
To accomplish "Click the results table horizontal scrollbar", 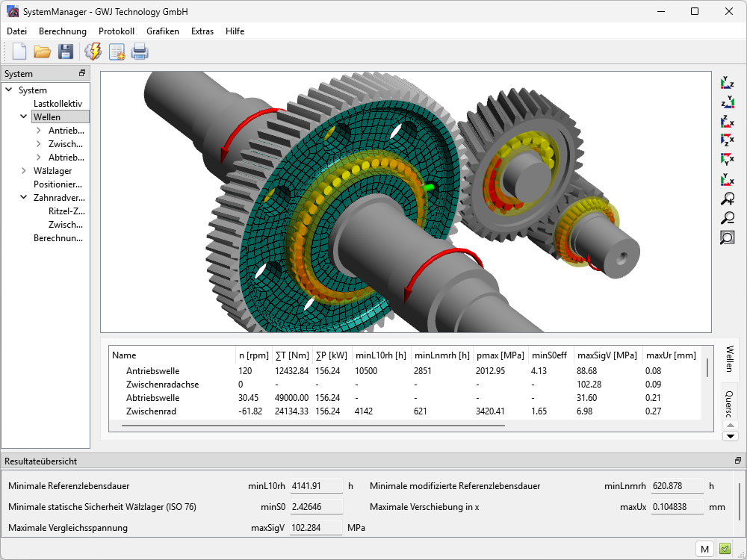I will [x=314, y=426].
